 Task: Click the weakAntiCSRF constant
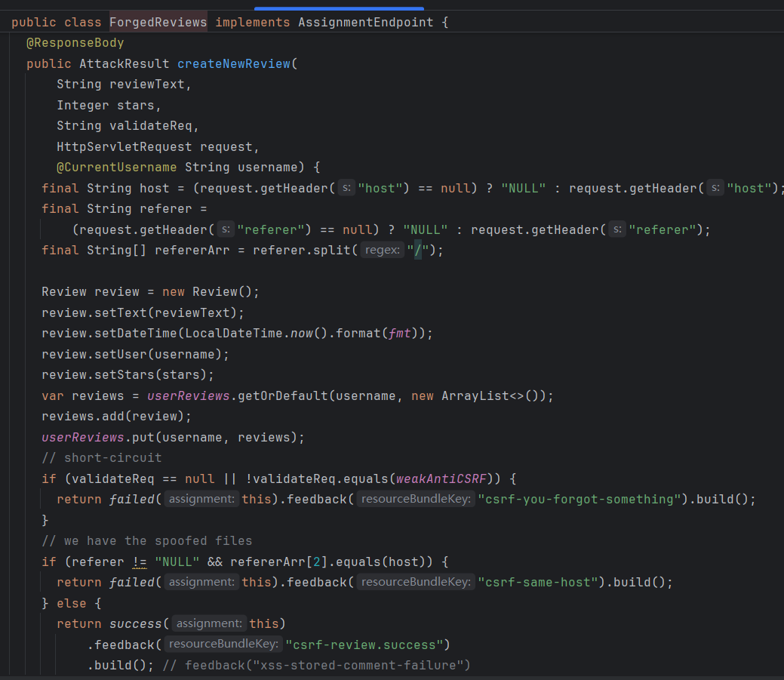pos(444,478)
